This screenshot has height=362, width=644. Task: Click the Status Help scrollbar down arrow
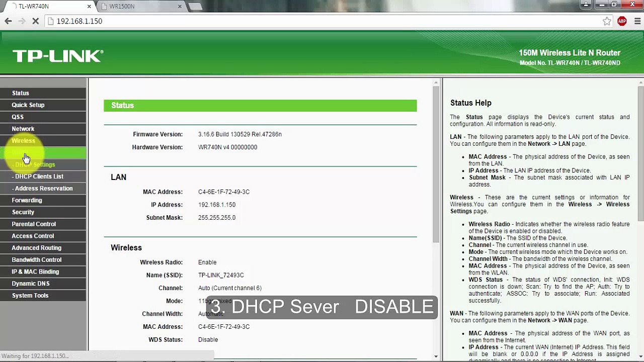point(640,356)
